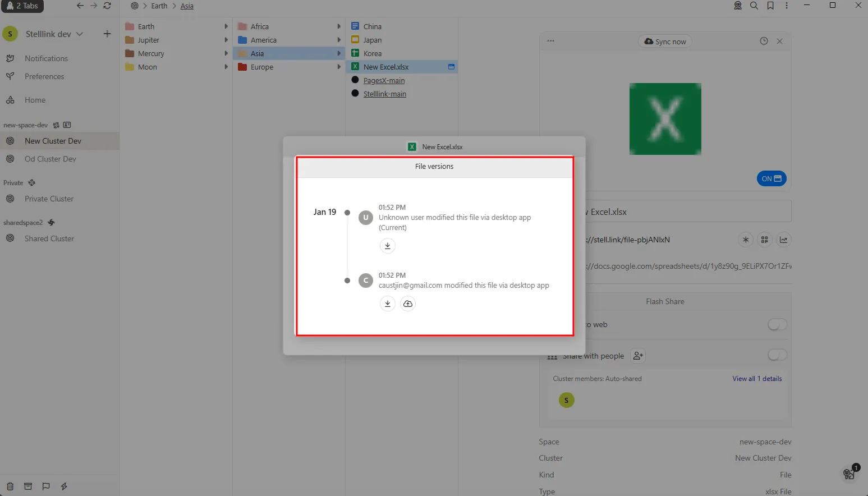Click the Sync now button
The width and height of the screenshot is (868, 496).
click(x=665, y=42)
